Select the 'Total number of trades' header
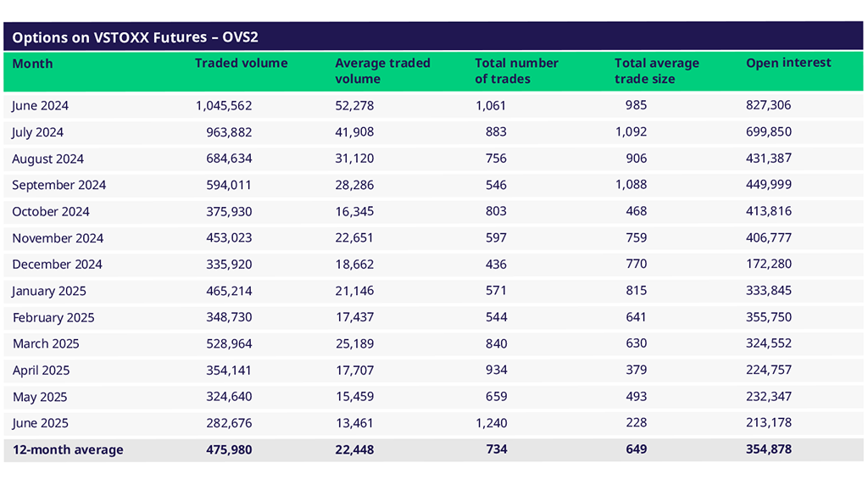This screenshot has height=485, width=868. [516, 71]
